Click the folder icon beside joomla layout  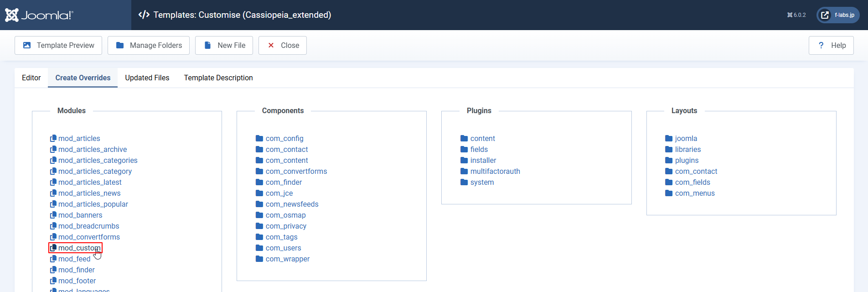coord(669,138)
